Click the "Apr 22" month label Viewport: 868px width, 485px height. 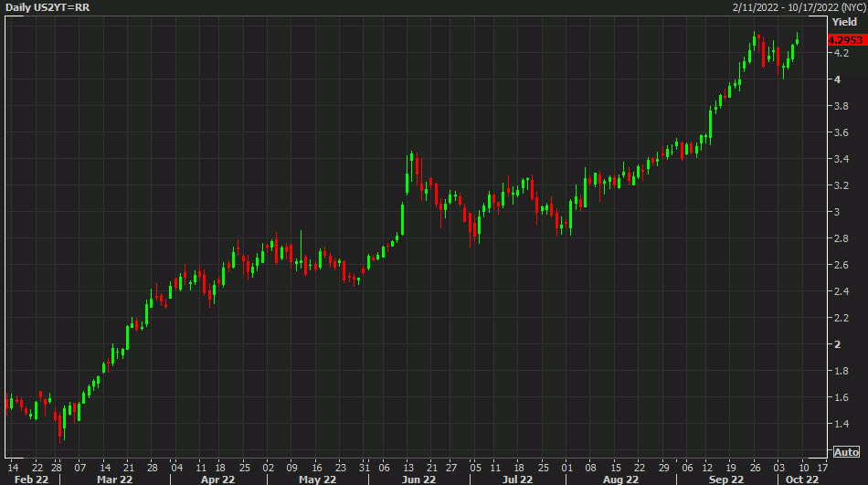point(217,480)
